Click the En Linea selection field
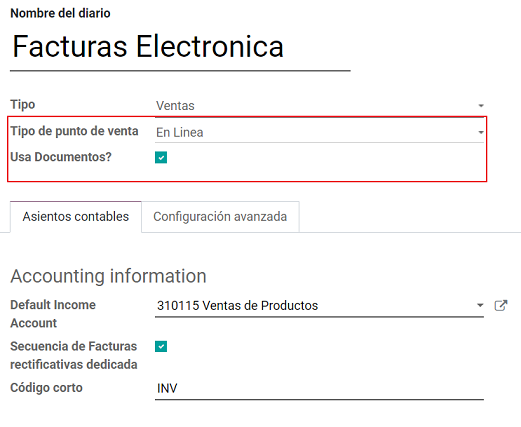Screen dimensions: 521x427 pos(319,132)
